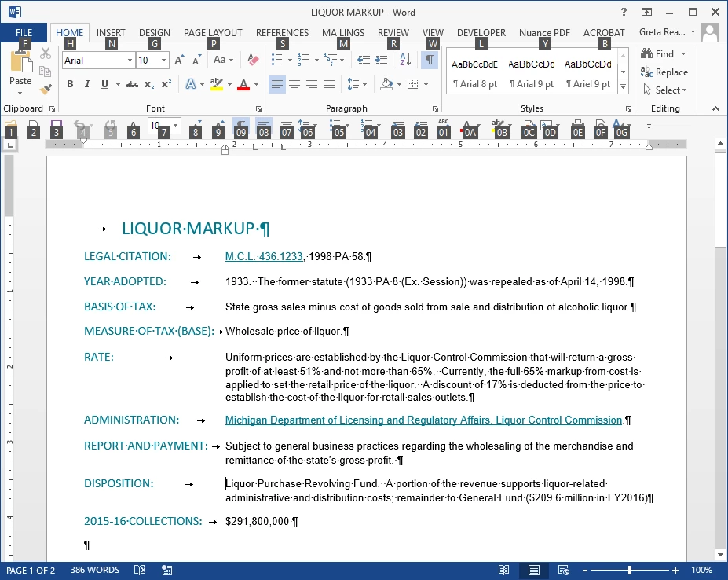The width and height of the screenshot is (728, 580).
Task: Apply the yellow text highlight color
Action: click(216, 84)
